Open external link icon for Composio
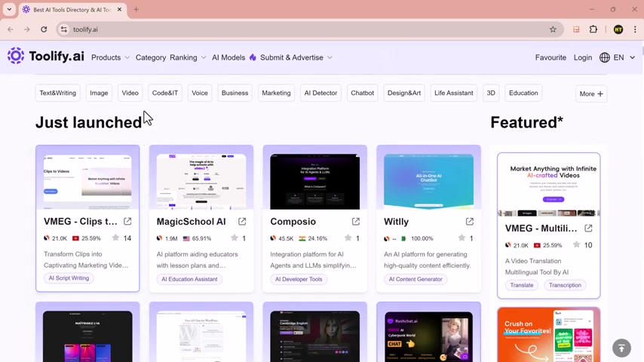Viewport: 644px width, 362px height. click(x=356, y=222)
